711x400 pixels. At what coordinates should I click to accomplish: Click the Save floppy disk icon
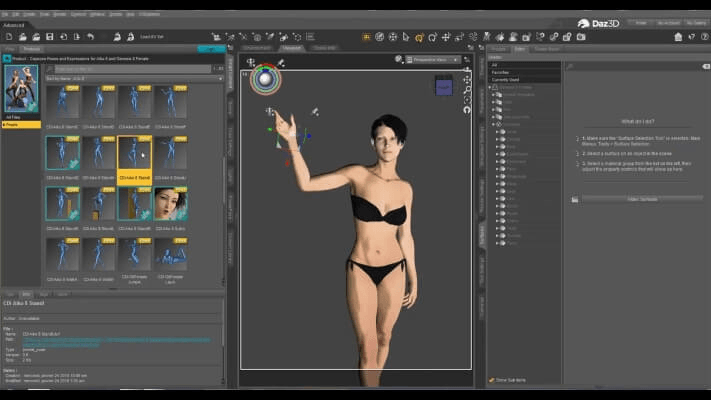click(x=49, y=37)
